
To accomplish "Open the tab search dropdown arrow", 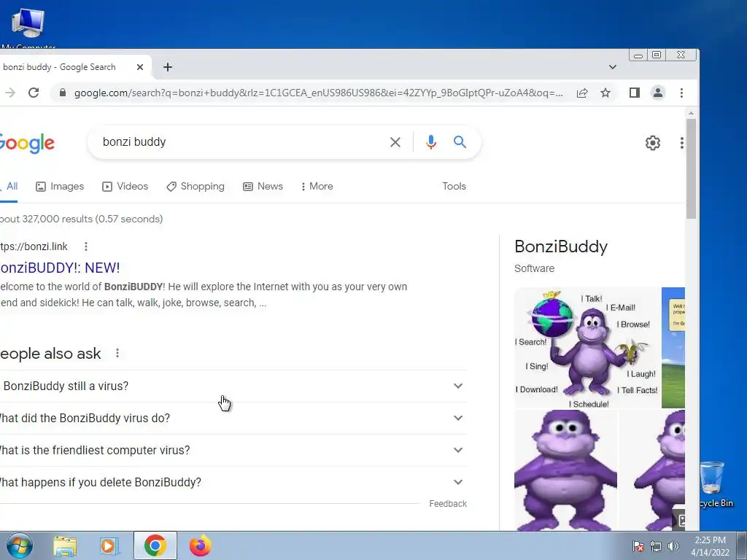I will click(x=613, y=67).
